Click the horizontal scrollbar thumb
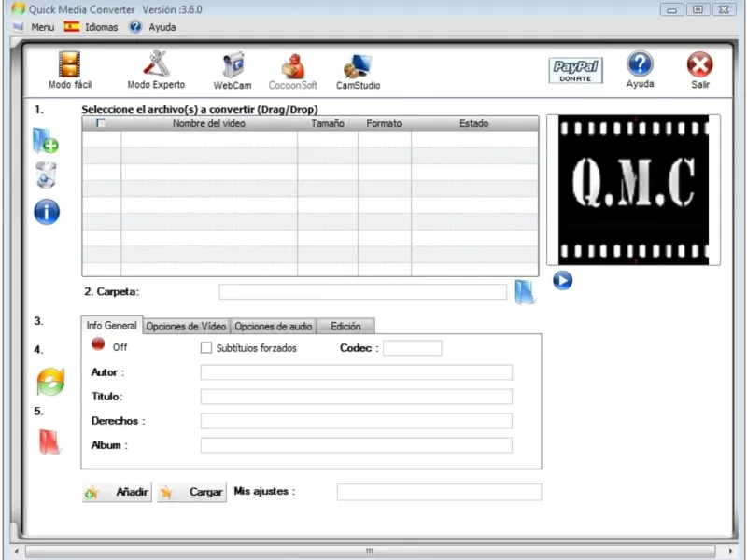 tap(370, 551)
